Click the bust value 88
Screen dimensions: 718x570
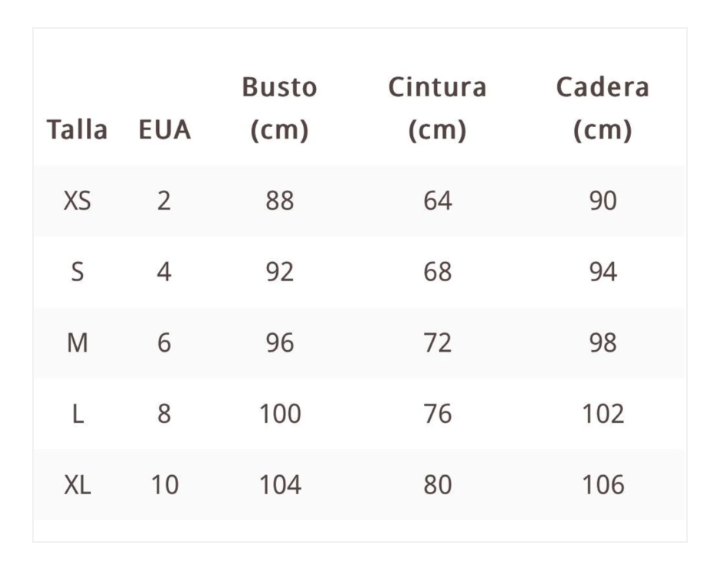tap(279, 201)
